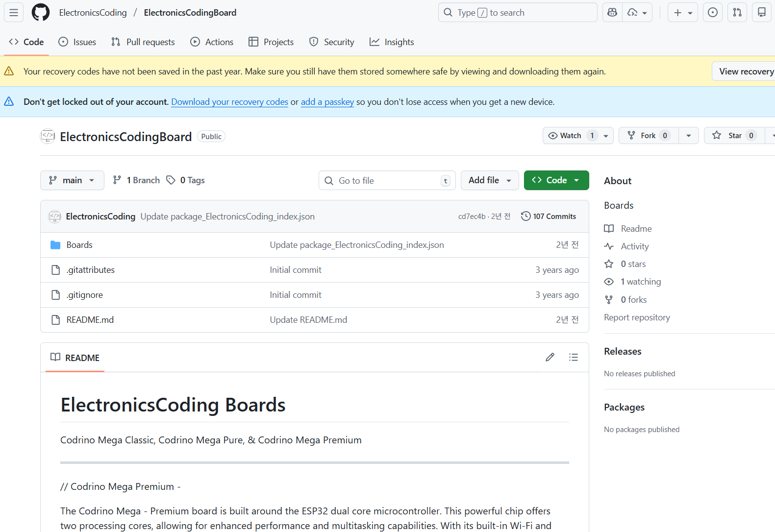Viewport: 775px width, 532px height.
Task: Open the issues inbox icon in header
Action: [713, 13]
